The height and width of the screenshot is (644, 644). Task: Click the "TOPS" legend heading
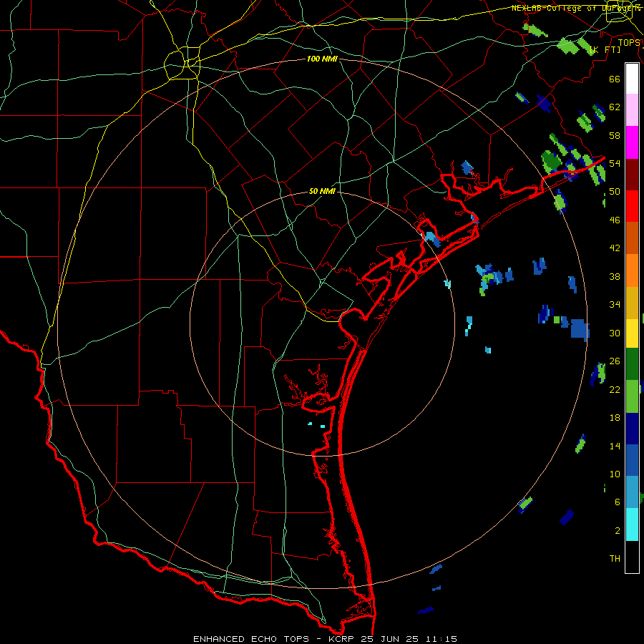click(629, 42)
